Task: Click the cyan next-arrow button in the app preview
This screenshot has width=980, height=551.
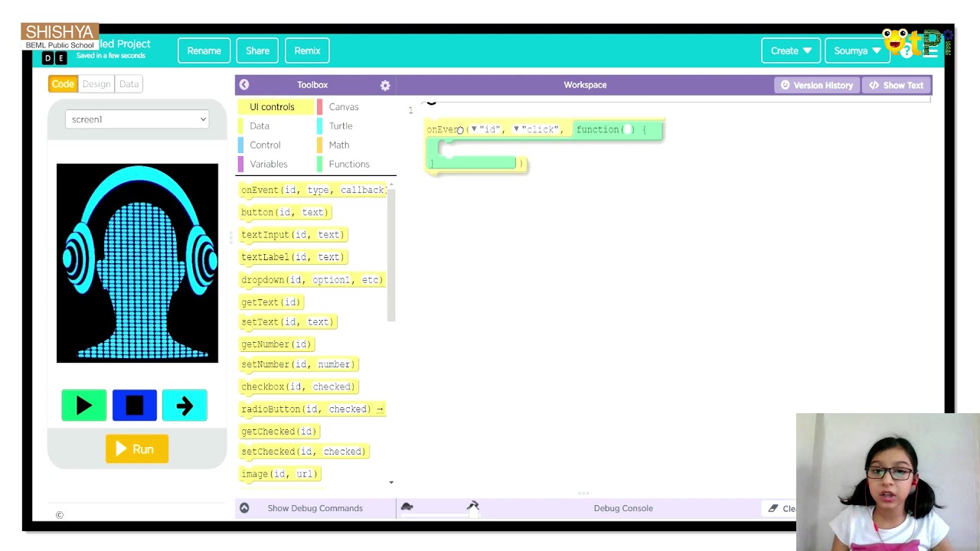Action: tap(185, 406)
